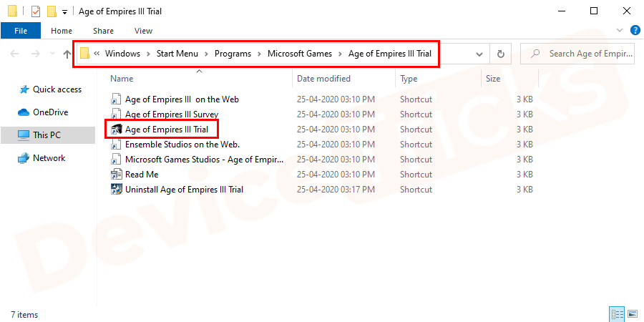Viewport: 644px width, 322px height.
Task: Open the Customize Quick Access Toolbar dropdown
Action: [x=64, y=12]
